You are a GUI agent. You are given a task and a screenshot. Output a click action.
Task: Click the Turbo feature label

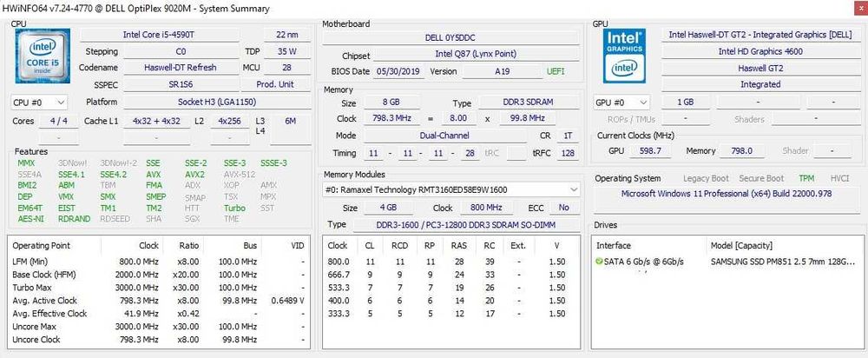point(234,209)
